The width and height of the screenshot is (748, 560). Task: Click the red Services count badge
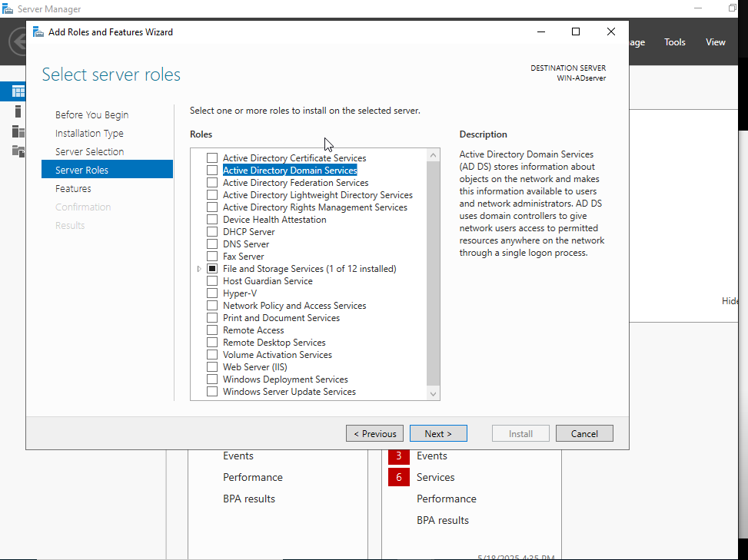pos(398,477)
